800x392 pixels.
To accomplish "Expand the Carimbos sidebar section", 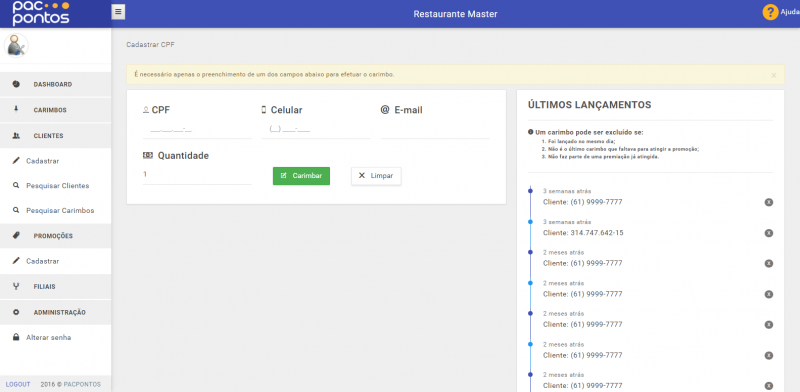I will (x=56, y=110).
